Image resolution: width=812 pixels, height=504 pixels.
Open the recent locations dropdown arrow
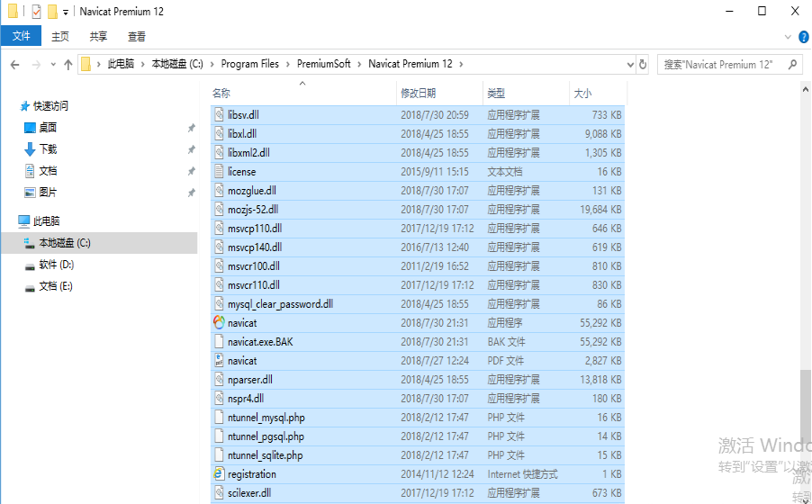[53, 65]
